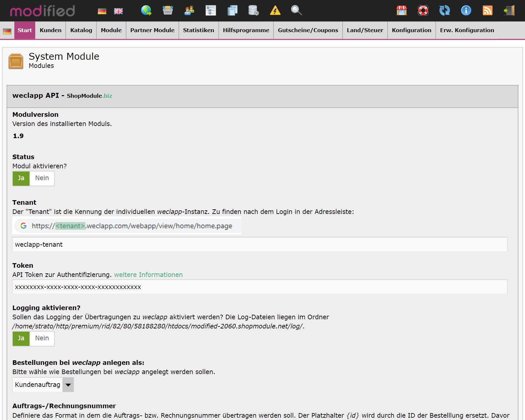
Task: Open support via the life ring icon
Action: coord(423,10)
